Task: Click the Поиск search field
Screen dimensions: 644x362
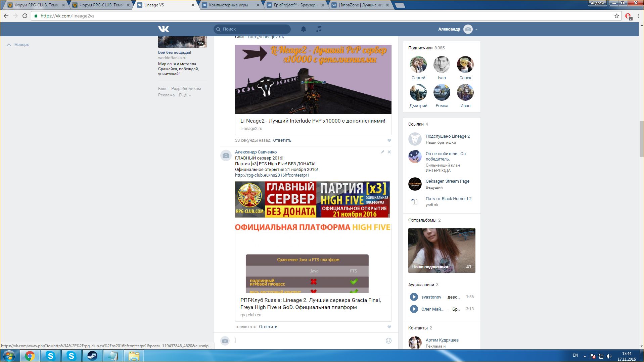Action: [254, 29]
